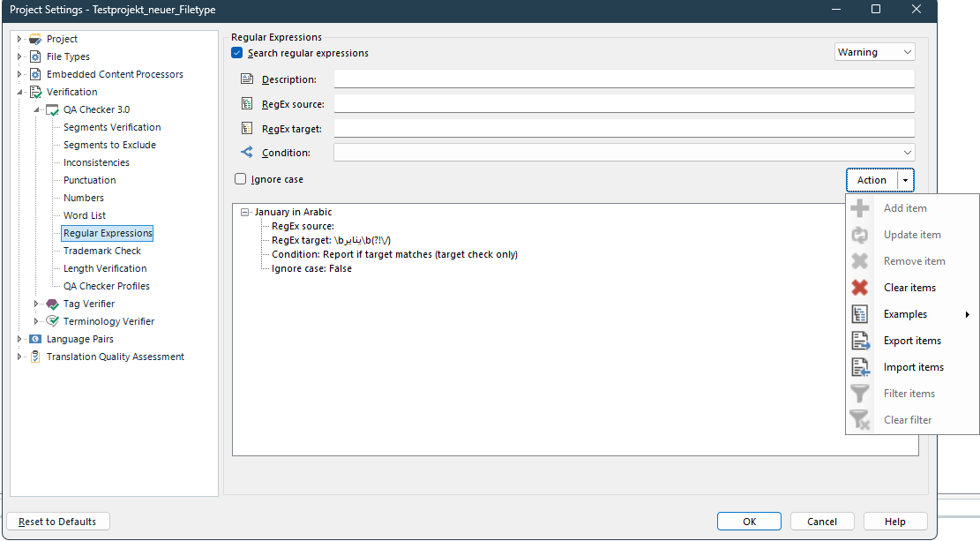The width and height of the screenshot is (980, 541).
Task: Click the Export items icon
Action: click(860, 340)
